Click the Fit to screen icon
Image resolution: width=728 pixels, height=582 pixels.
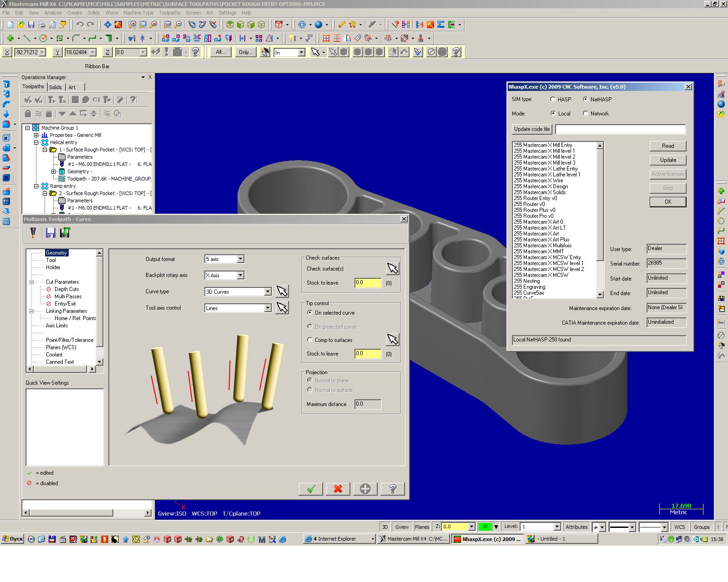[x=107, y=25]
